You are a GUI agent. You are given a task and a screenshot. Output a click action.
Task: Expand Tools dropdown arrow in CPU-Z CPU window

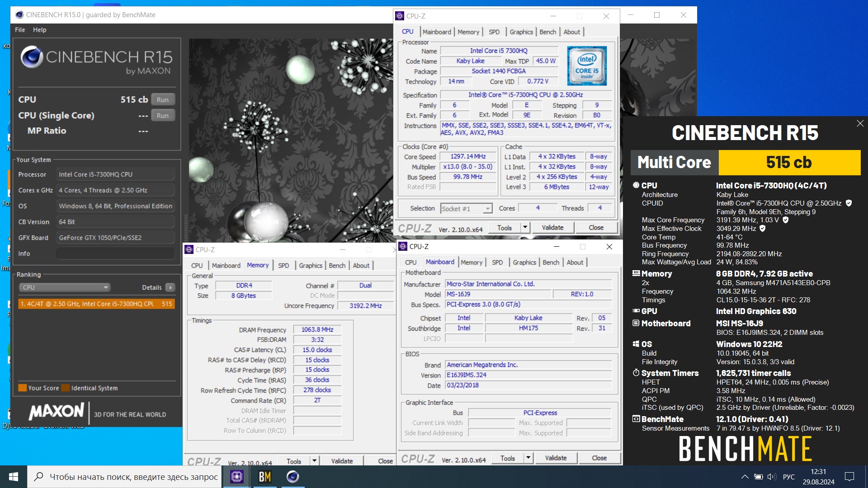525,228
